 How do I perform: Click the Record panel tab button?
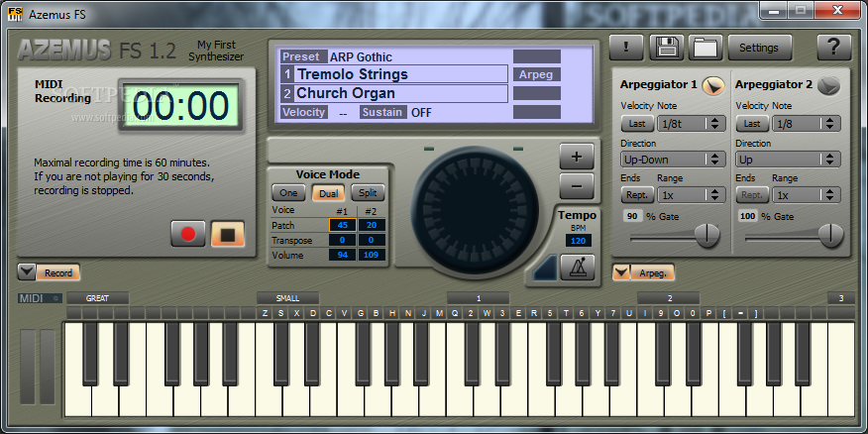[58, 272]
